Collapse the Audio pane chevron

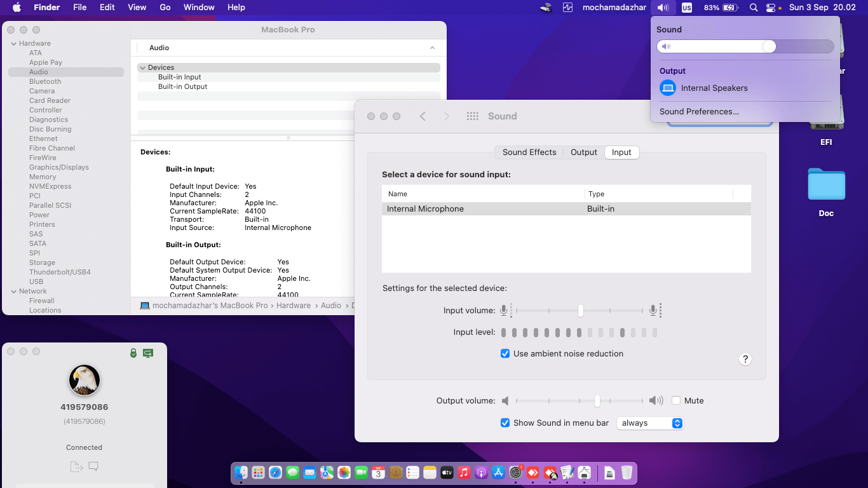pos(432,48)
